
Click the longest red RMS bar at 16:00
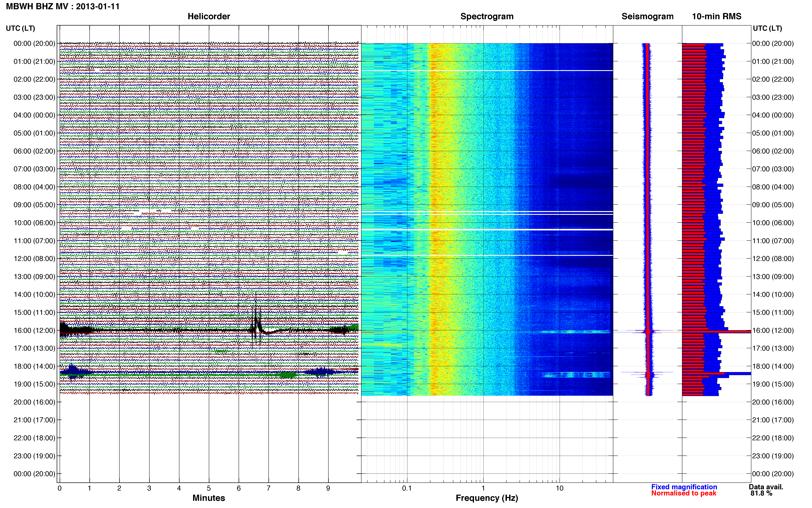[x=716, y=332]
